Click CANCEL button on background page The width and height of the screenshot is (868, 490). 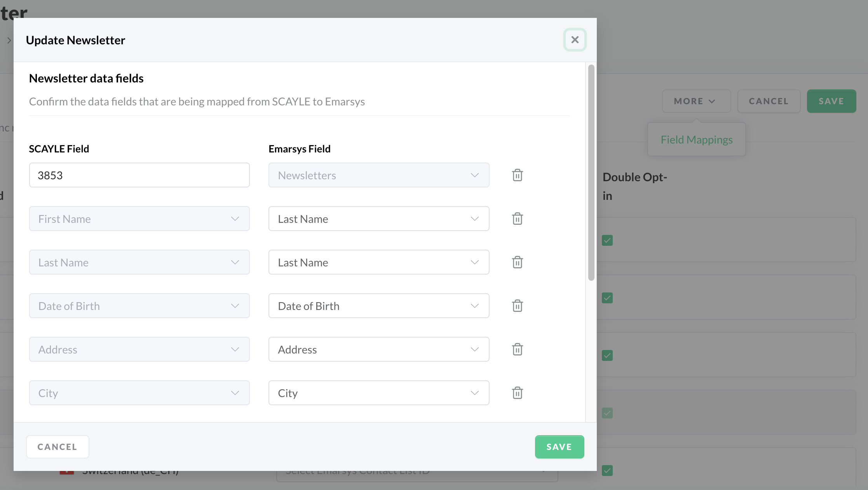point(769,101)
